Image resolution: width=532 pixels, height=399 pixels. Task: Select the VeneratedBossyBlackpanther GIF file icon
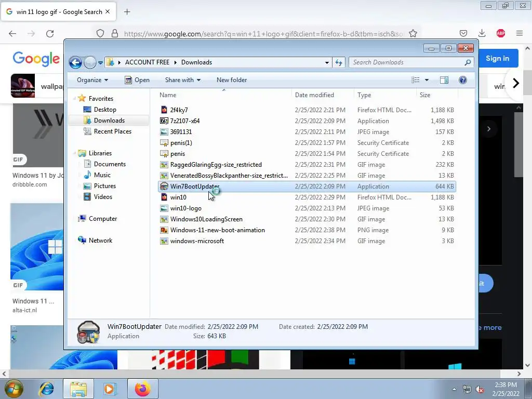pos(164,176)
